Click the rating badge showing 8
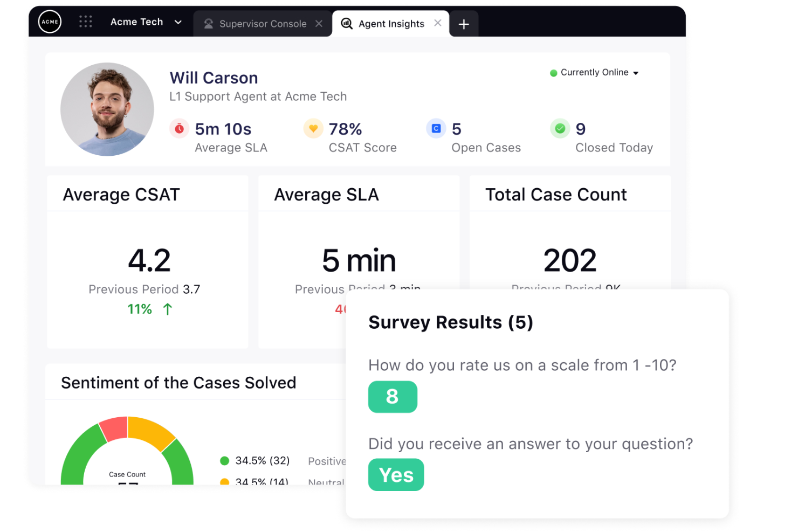 (x=393, y=397)
